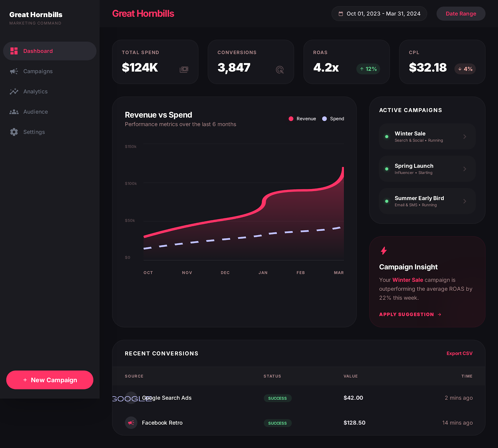Click the '14 mins ago' time cell
The height and width of the screenshot is (448, 498).
pyautogui.click(x=458, y=423)
